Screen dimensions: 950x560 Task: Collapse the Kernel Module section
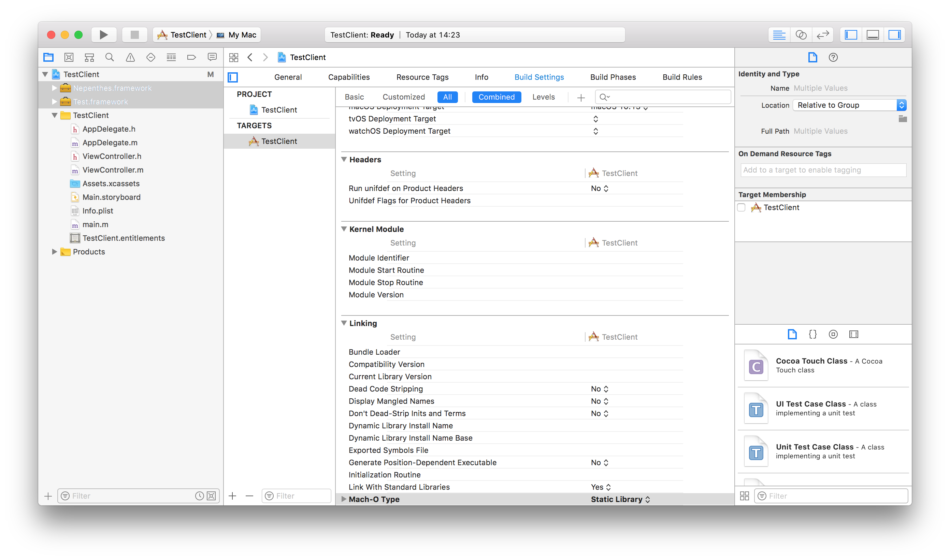344,229
